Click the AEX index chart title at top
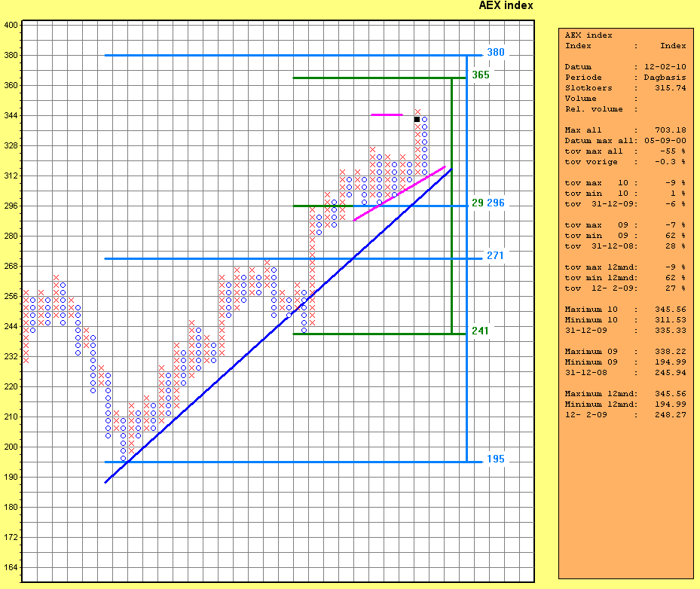Image resolution: width=700 pixels, height=589 pixels. pos(506,5)
